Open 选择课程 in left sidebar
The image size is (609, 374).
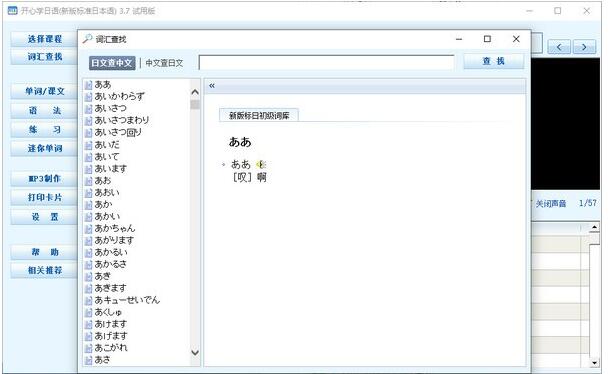pyautogui.click(x=45, y=39)
